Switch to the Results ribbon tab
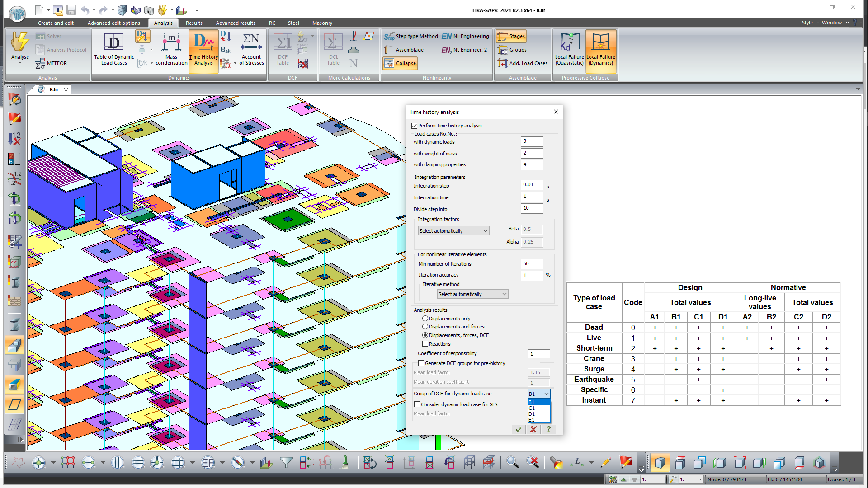Image resolution: width=868 pixels, height=488 pixels. click(x=194, y=23)
